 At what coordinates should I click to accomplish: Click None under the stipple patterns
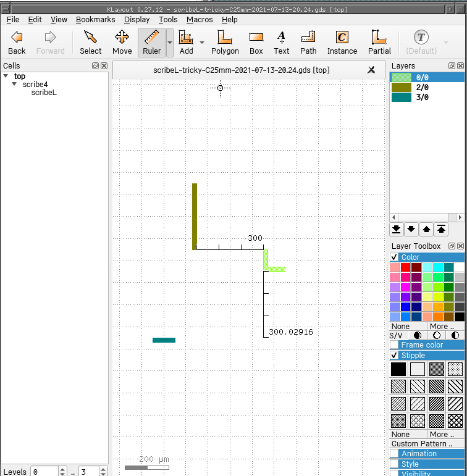[x=408, y=435]
